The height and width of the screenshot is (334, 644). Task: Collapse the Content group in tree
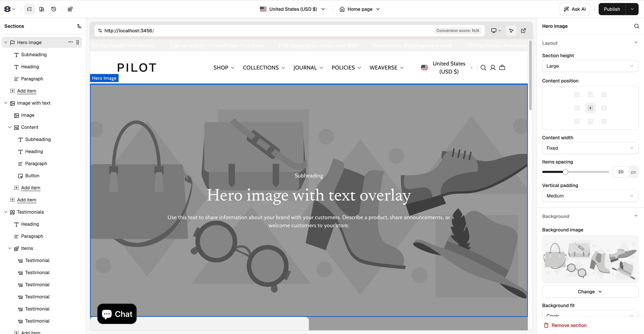pyautogui.click(x=10, y=127)
